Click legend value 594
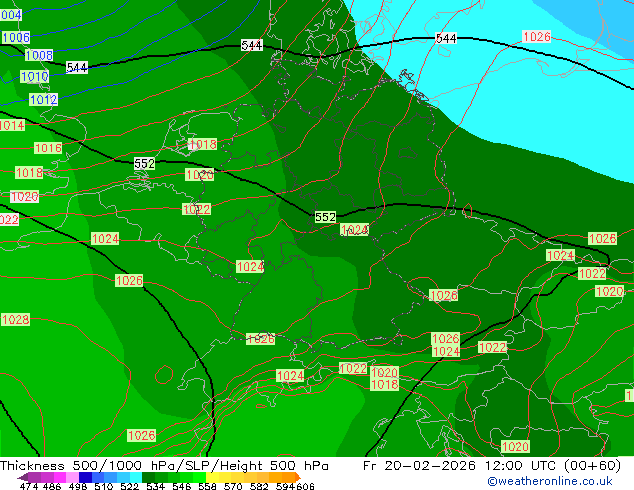Screen dimensions: 634x490 pos(285,486)
